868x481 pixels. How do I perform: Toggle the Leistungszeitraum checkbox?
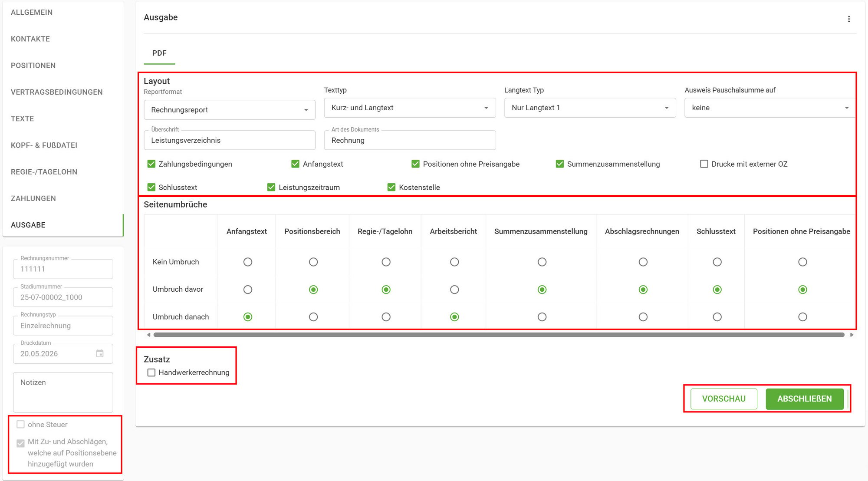pos(271,187)
